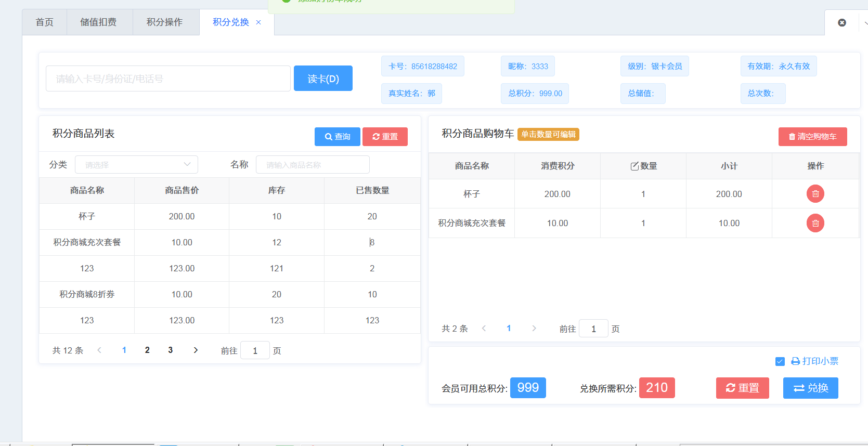Click the 打印小票 print link

(x=814, y=361)
